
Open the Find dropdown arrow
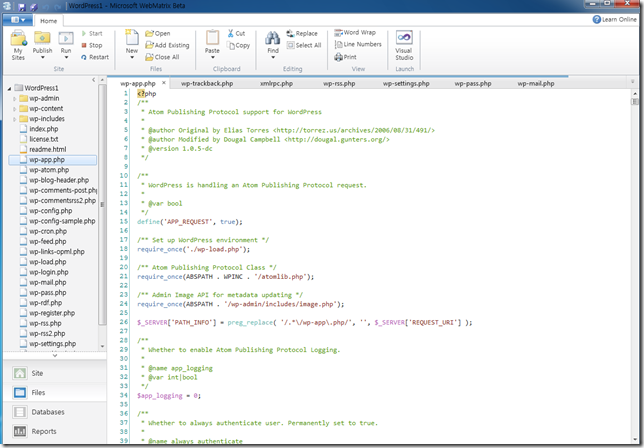(x=273, y=57)
